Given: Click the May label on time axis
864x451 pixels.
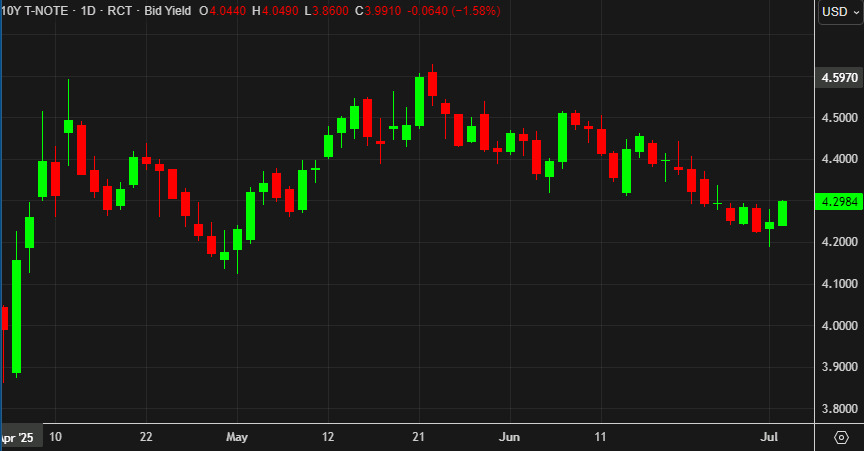Looking at the screenshot, I should pos(237,437).
